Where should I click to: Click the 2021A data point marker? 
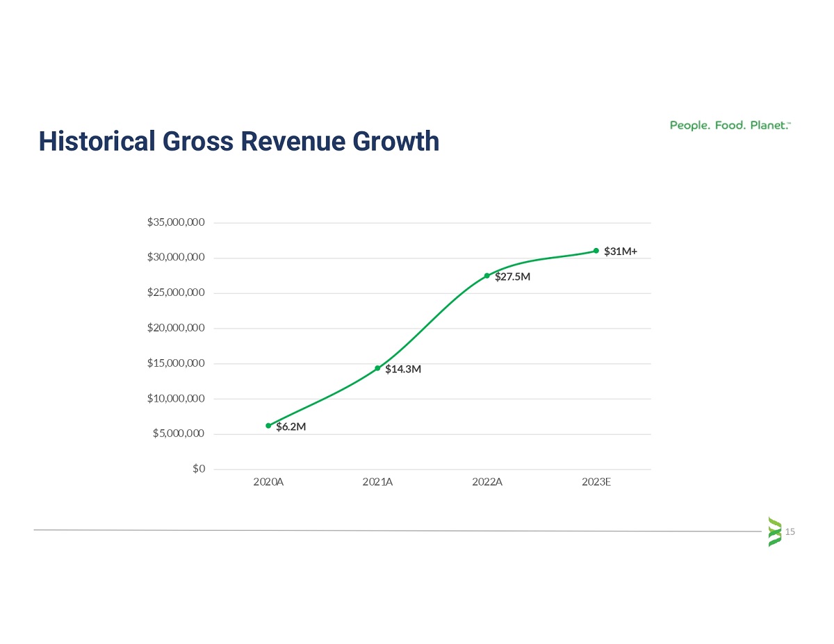(x=377, y=368)
